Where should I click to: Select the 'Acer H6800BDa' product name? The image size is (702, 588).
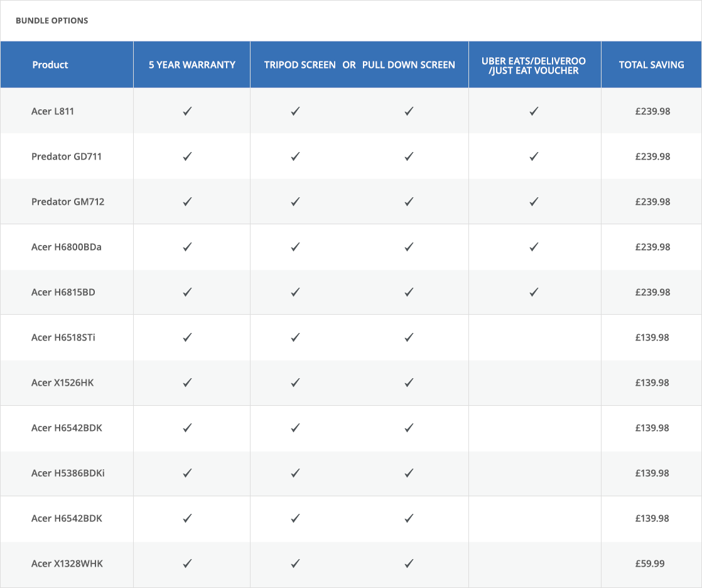click(67, 247)
